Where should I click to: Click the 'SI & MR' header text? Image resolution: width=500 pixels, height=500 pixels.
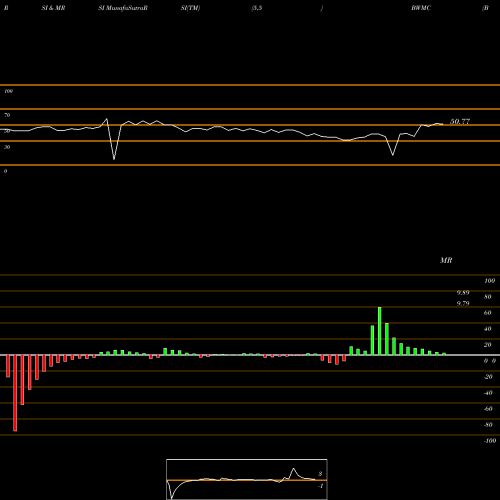53,8
